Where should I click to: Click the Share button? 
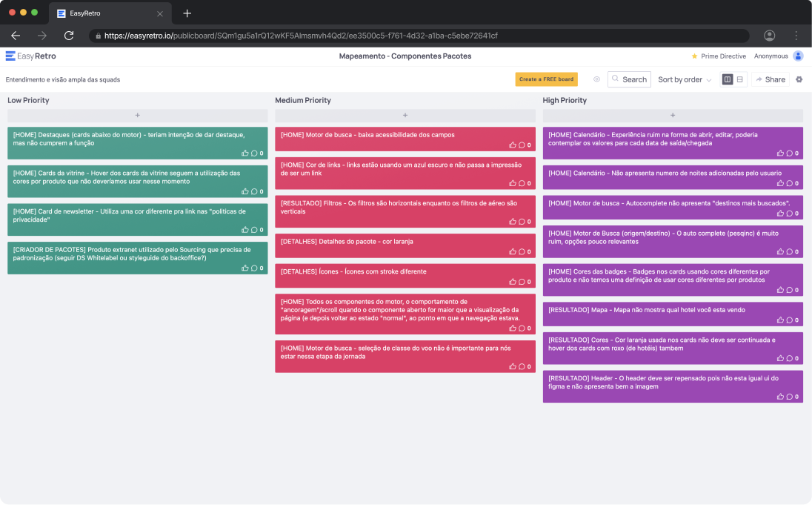pyautogui.click(x=770, y=79)
